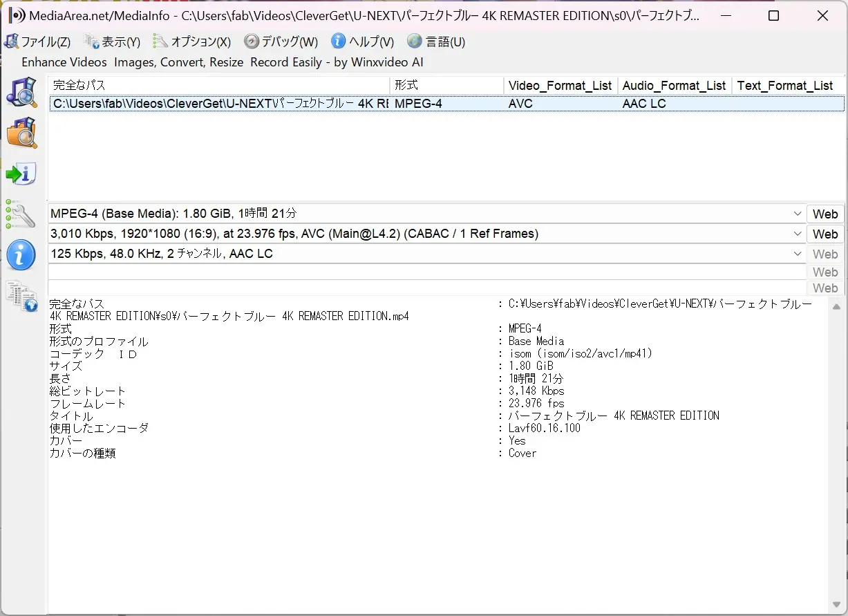Click the 形式 column header
The image size is (848, 616).
point(447,85)
